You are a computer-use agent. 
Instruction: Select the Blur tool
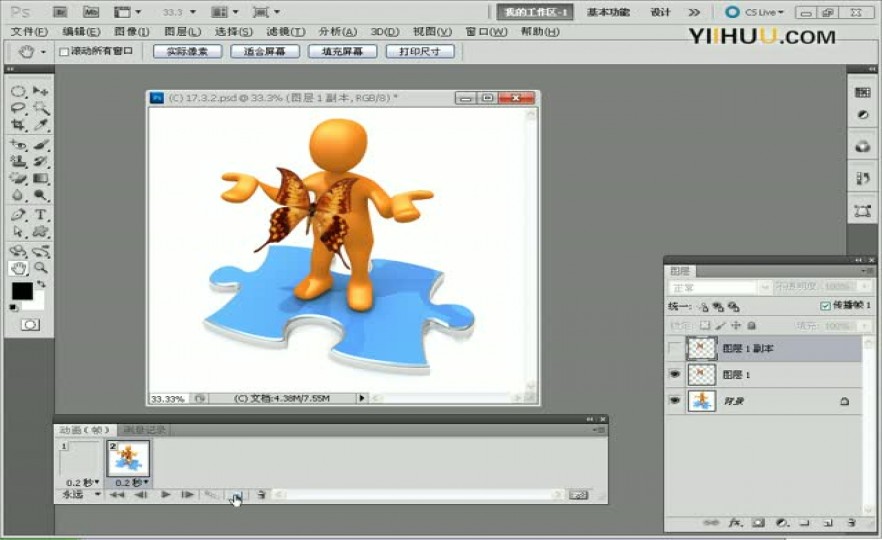[x=18, y=195]
